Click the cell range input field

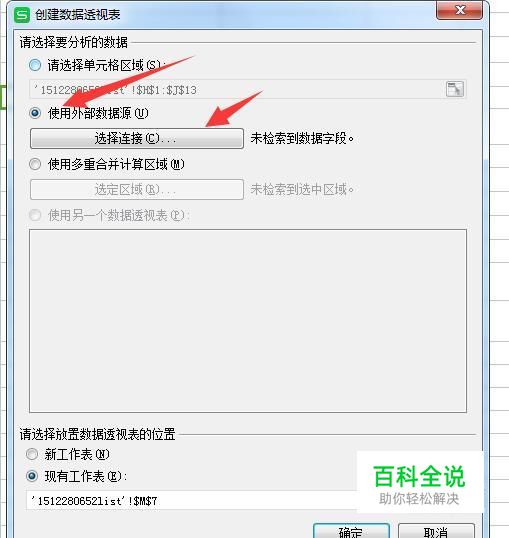248,90
